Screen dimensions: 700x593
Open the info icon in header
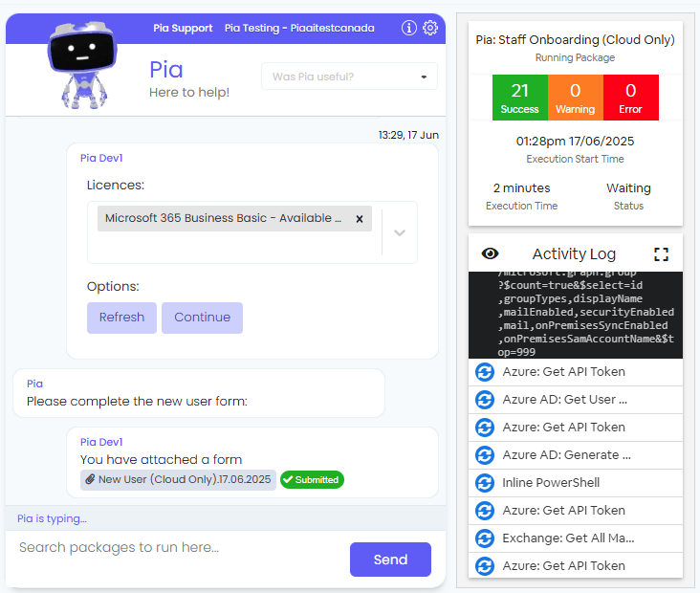408,28
